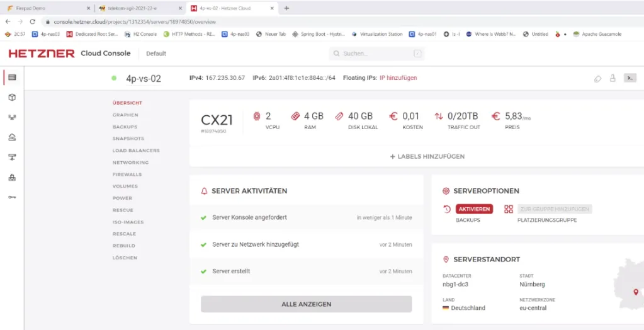Open the Default project link
644x330 pixels.
pyautogui.click(x=156, y=54)
